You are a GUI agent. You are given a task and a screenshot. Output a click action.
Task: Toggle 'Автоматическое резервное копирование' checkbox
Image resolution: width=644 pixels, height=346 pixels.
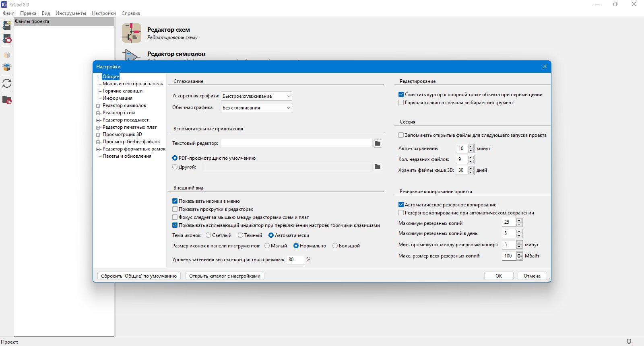coord(401,205)
